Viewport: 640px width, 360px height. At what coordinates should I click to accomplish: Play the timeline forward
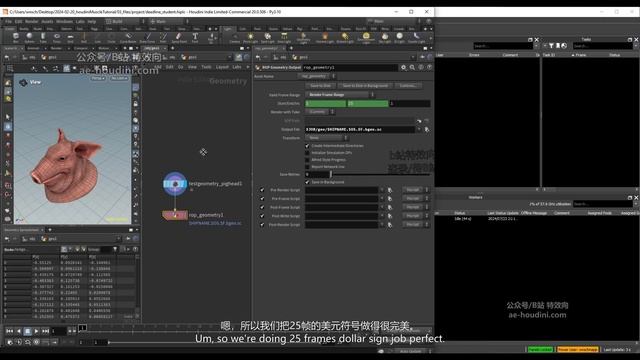click(36, 331)
